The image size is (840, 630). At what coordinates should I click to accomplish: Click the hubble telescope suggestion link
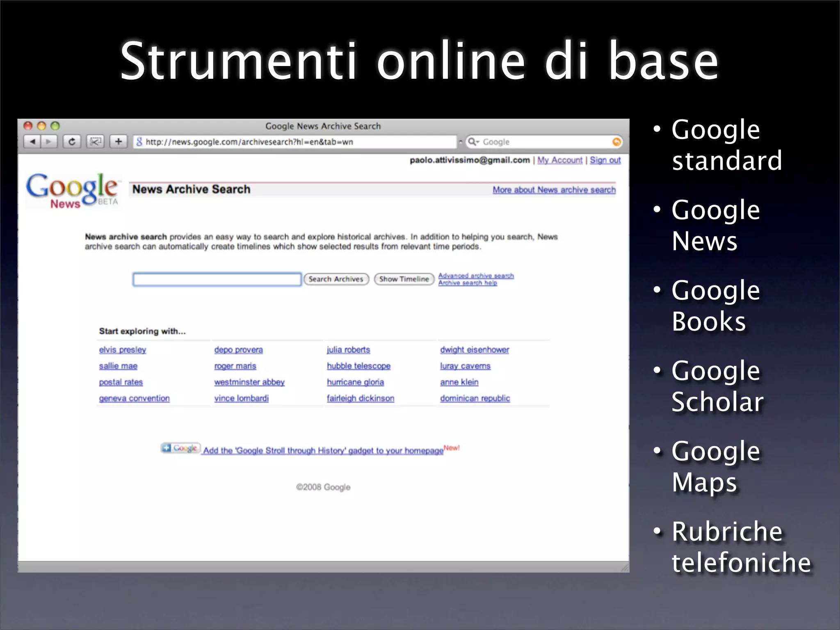click(x=358, y=366)
